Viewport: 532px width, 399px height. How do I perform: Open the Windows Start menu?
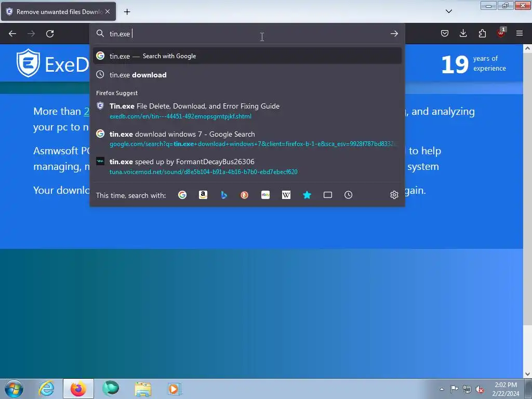tap(14, 389)
